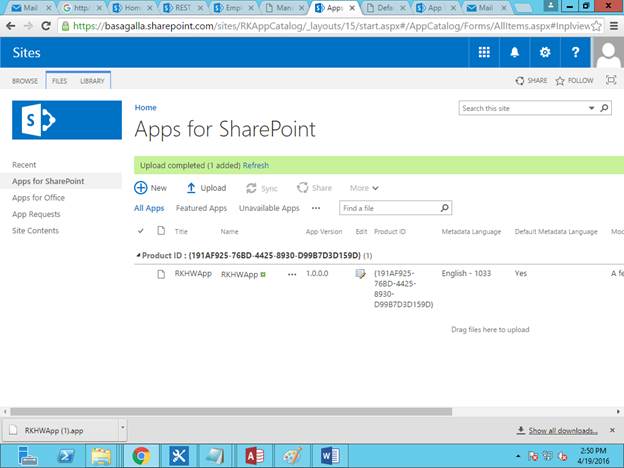Open the user profile picture

tap(608, 53)
